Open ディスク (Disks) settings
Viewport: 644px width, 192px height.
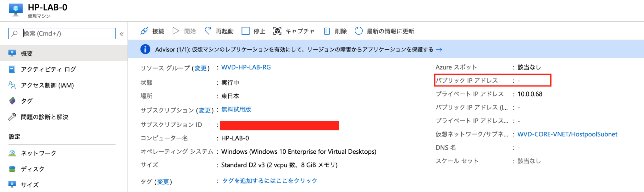click(x=32, y=169)
